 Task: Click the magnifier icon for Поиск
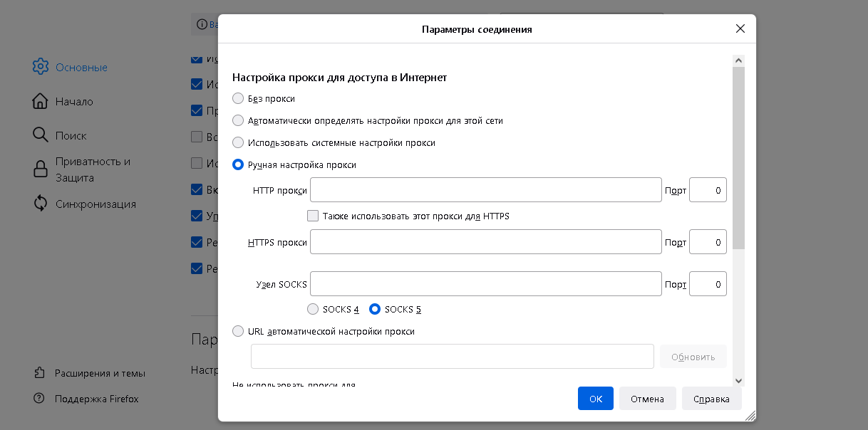tap(41, 135)
